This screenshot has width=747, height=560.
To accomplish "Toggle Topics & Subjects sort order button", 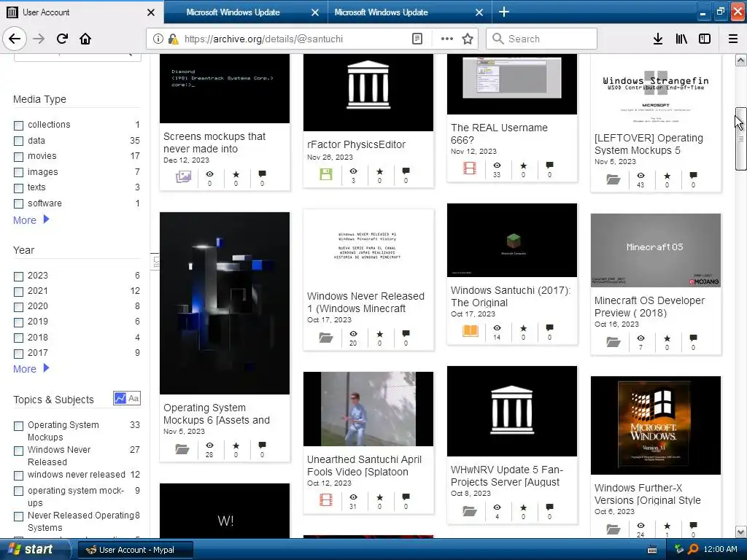I will pyautogui.click(x=127, y=398).
